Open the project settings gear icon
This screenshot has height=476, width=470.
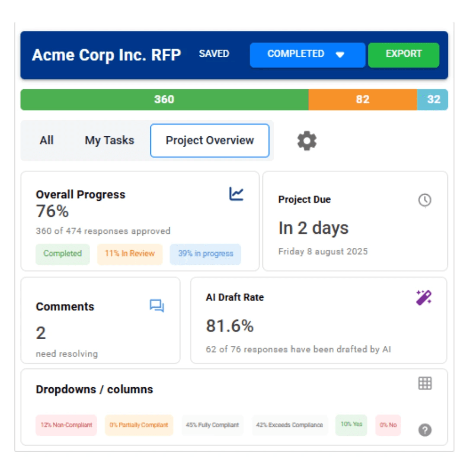point(307,140)
